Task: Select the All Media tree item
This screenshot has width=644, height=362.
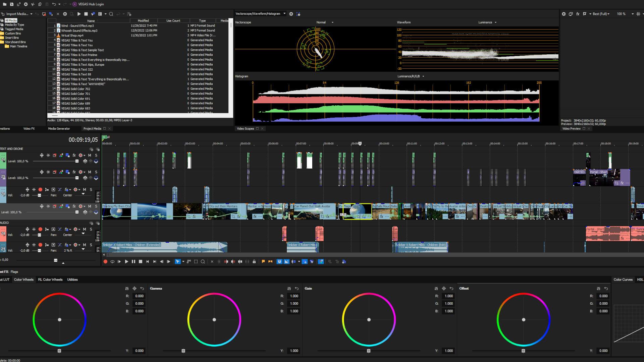Action: coord(11,20)
